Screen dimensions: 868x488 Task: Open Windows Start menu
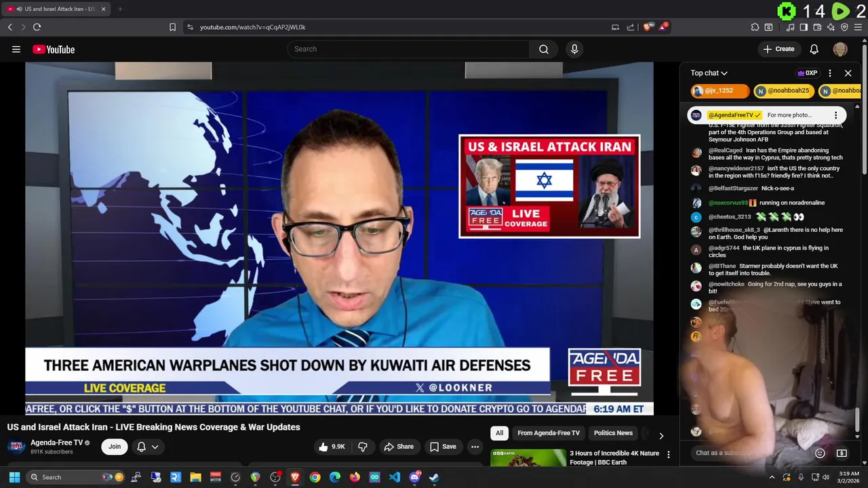pyautogui.click(x=14, y=477)
